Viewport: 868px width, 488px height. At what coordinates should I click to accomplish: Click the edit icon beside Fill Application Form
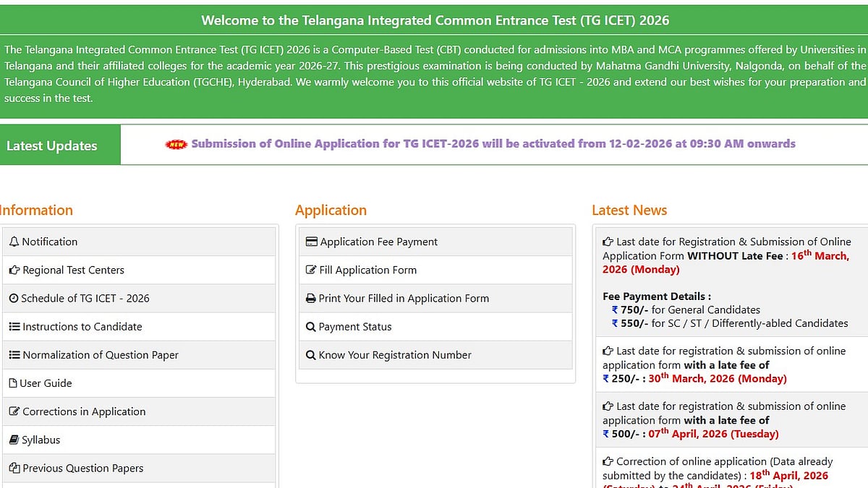click(x=312, y=270)
